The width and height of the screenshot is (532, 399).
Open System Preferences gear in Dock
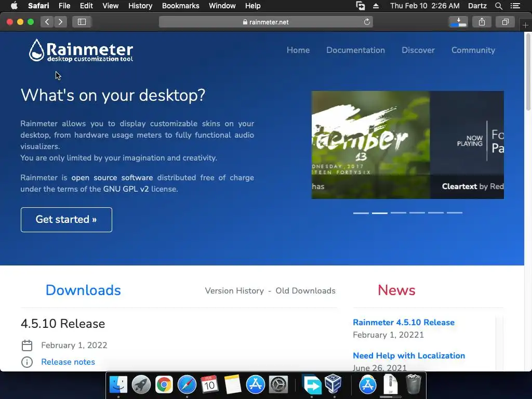278,384
